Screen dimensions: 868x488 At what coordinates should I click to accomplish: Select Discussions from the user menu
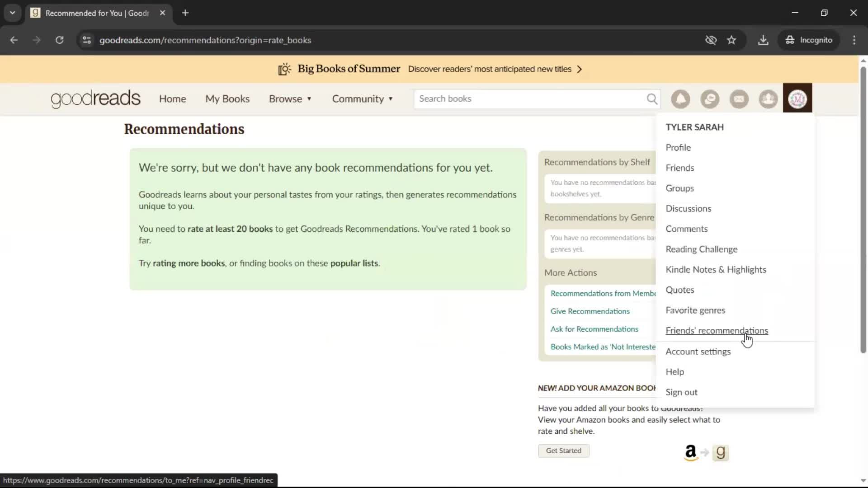click(x=688, y=209)
